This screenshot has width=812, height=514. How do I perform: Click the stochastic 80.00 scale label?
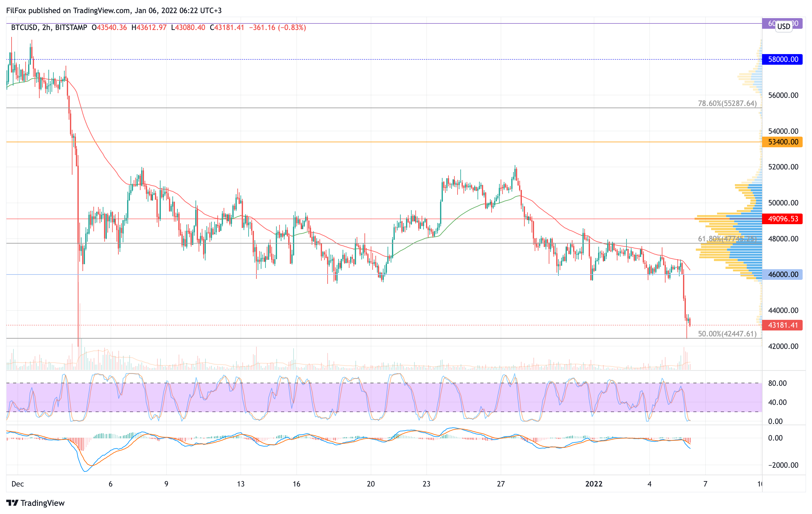click(777, 383)
